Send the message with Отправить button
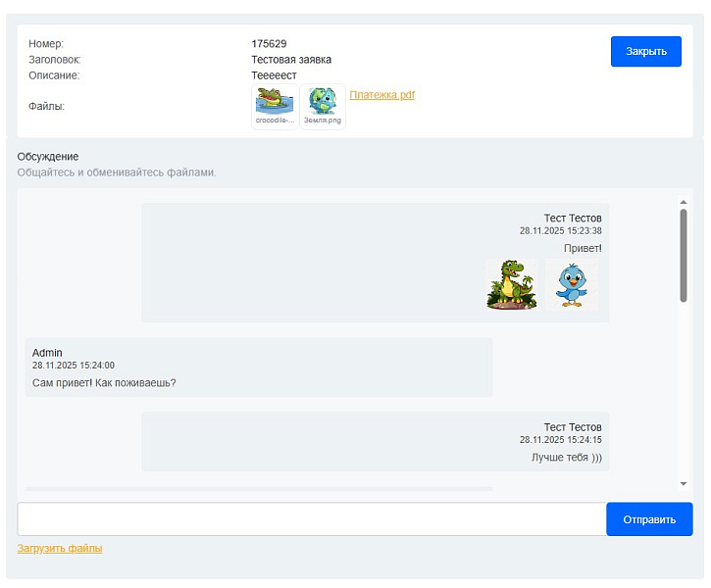Image resolution: width=711 pixels, height=588 pixels. 649,519
